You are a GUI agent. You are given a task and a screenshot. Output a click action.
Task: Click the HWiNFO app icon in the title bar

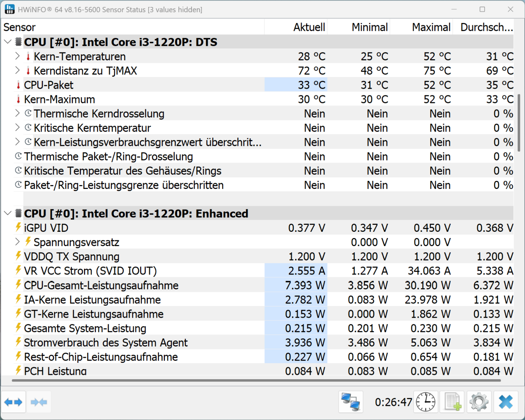pos(10,9)
